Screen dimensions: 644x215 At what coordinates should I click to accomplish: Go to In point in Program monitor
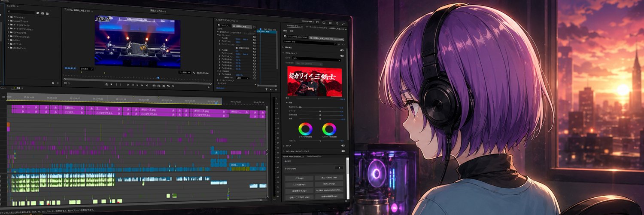(128, 85)
